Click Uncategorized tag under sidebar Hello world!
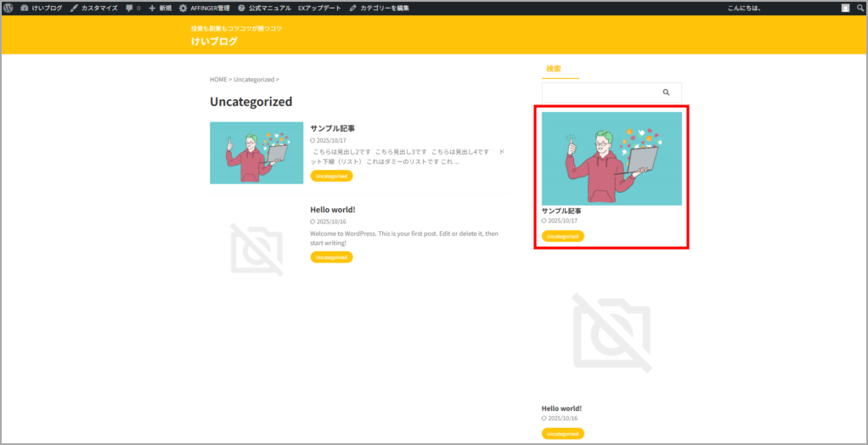Viewport: 868px width, 445px height. (562, 433)
